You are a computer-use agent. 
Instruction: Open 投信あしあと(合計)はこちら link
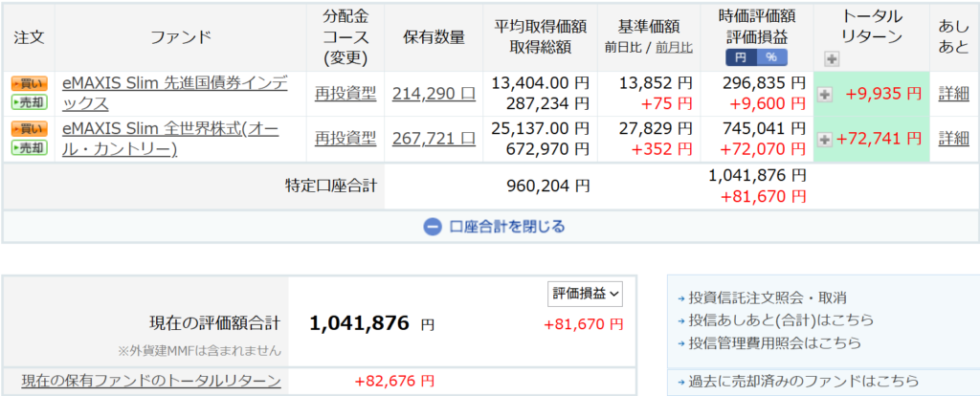pyautogui.click(x=781, y=321)
